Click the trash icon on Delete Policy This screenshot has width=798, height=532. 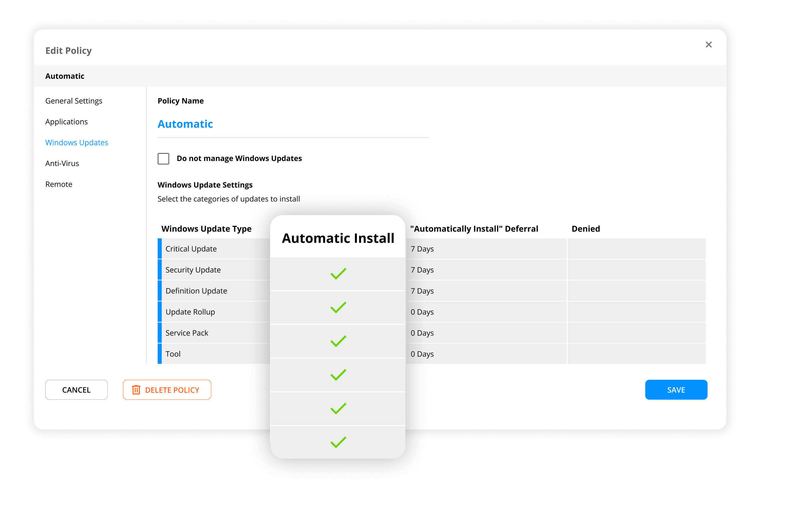click(136, 390)
